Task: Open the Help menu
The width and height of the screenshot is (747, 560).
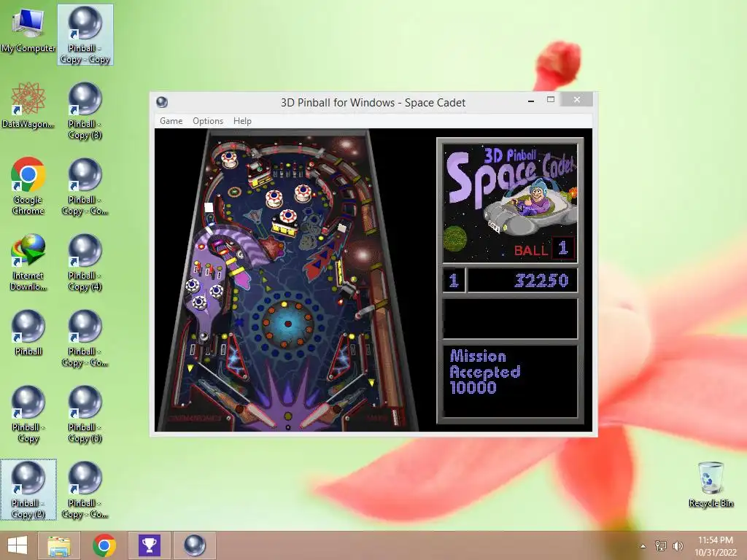Action: click(242, 121)
